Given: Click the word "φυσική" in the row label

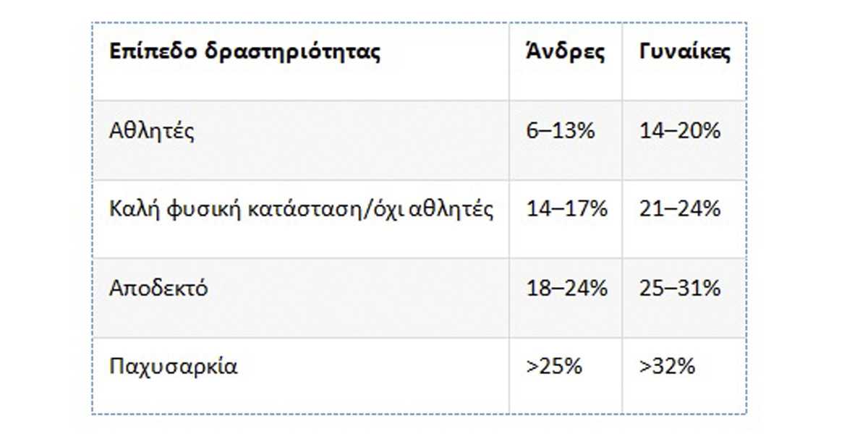Looking at the screenshot, I should tap(195, 210).
